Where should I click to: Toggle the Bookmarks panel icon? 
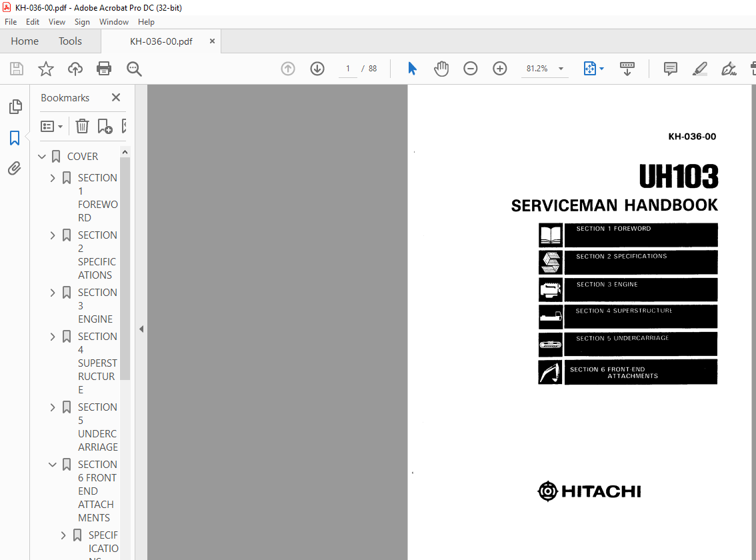pos(15,138)
